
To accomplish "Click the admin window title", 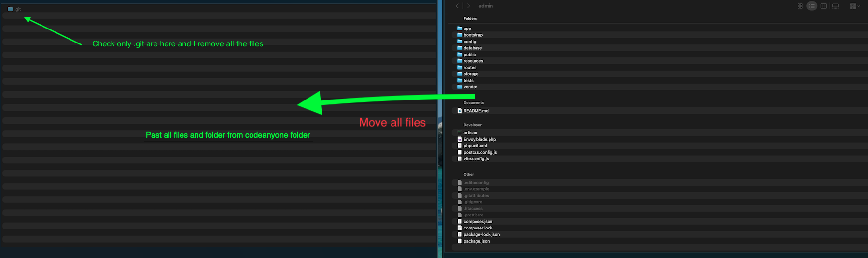I will point(486,6).
